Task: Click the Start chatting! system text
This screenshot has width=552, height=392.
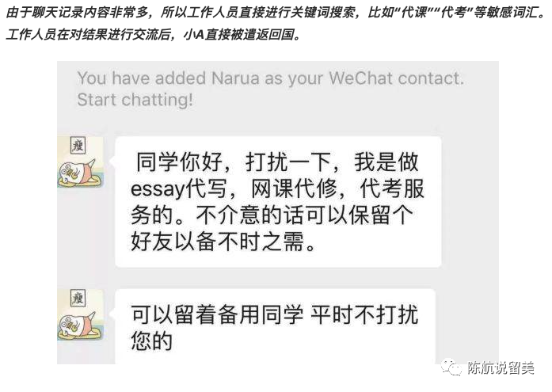Action: (x=135, y=100)
